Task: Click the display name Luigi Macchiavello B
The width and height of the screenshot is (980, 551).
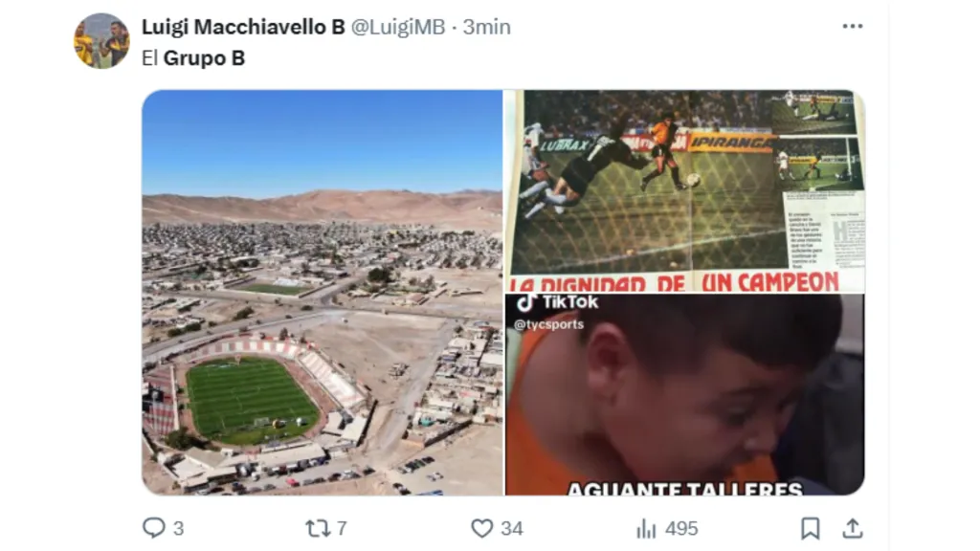Action: point(243,27)
